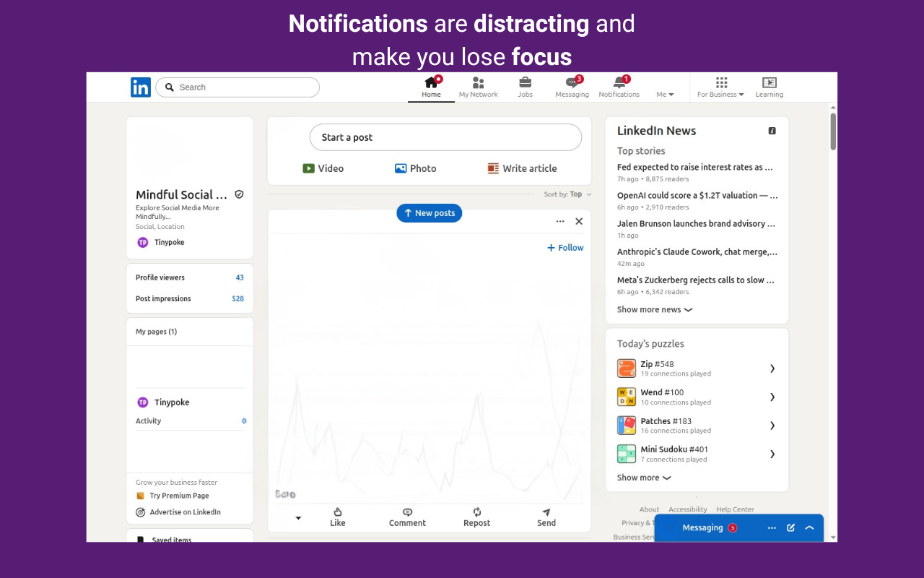The image size is (924, 578).
Task: Compose new message in Messaging overlay
Action: (790, 528)
